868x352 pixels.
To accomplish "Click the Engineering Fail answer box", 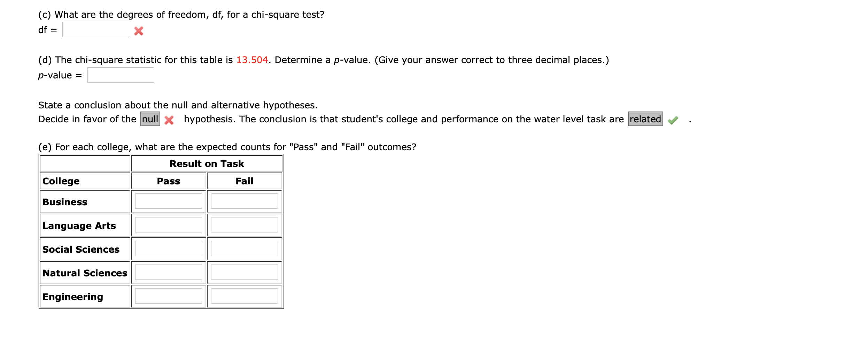I will (244, 296).
